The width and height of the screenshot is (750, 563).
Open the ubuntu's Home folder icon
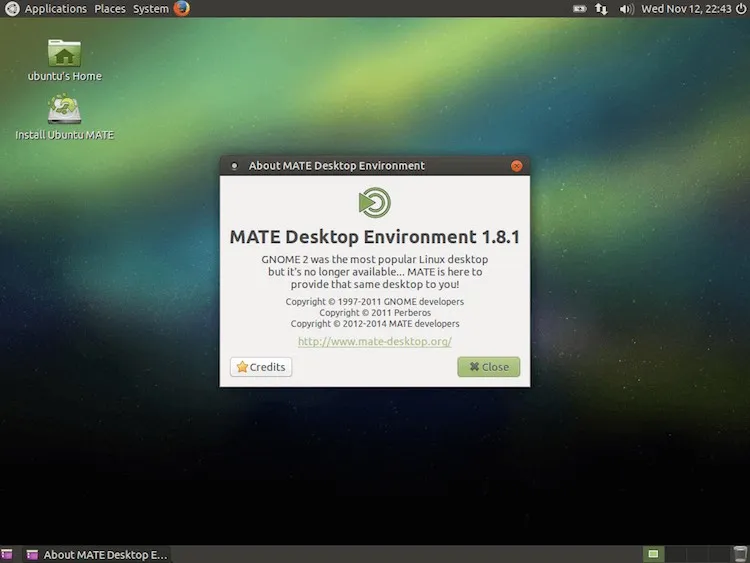(65, 54)
